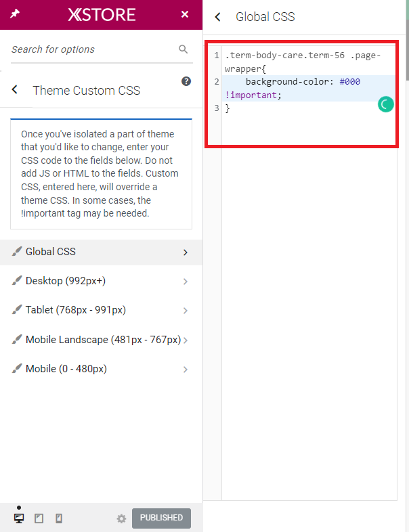This screenshot has width=409, height=532.
Task: Click the chevron beside Global CSS
Action: click(186, 252)
